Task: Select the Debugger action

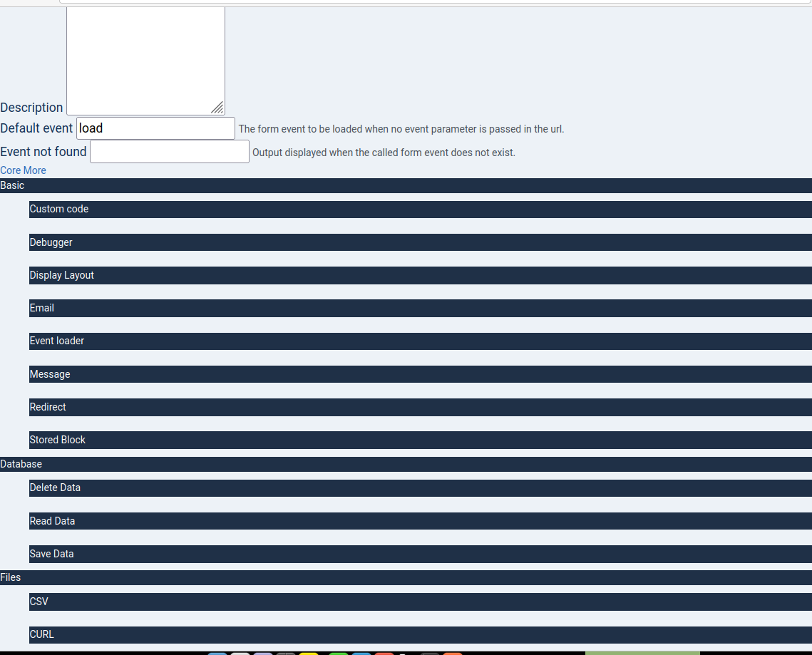Action: 421,242
